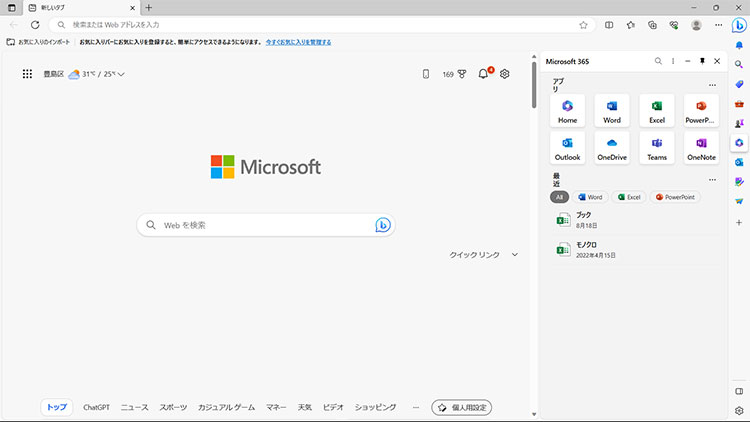Open the page settings gear icon
Screen dimensions: 750x422
[x=505, y=74]
